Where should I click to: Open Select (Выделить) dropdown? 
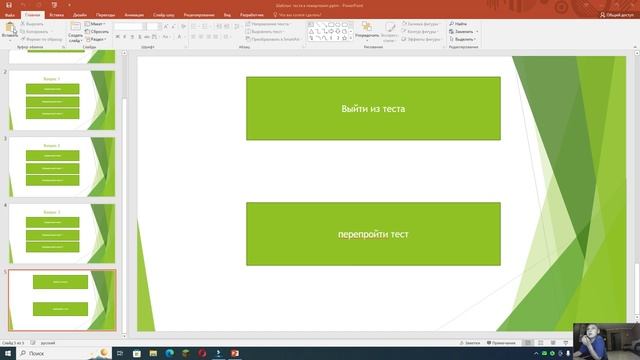pos(462,39)
